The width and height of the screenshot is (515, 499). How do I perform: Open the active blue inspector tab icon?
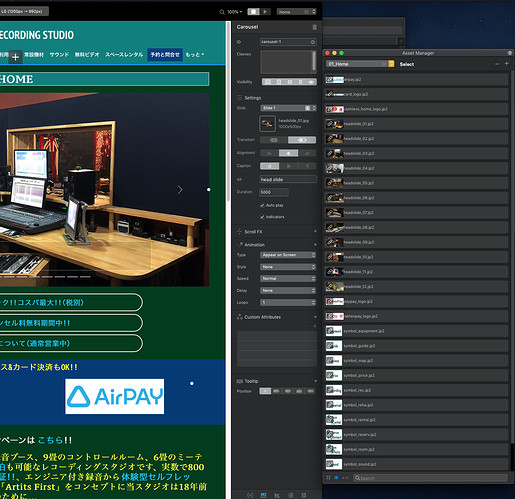[x=263, y=495]
